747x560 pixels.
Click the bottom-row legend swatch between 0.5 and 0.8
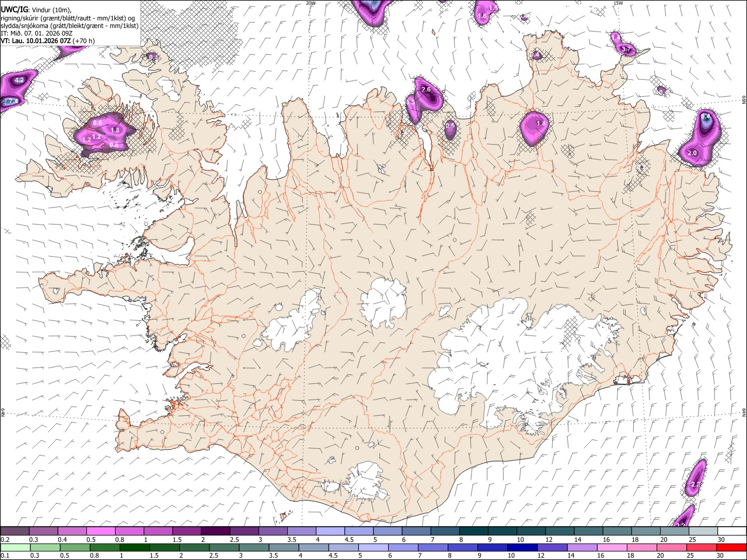point(74,547)
